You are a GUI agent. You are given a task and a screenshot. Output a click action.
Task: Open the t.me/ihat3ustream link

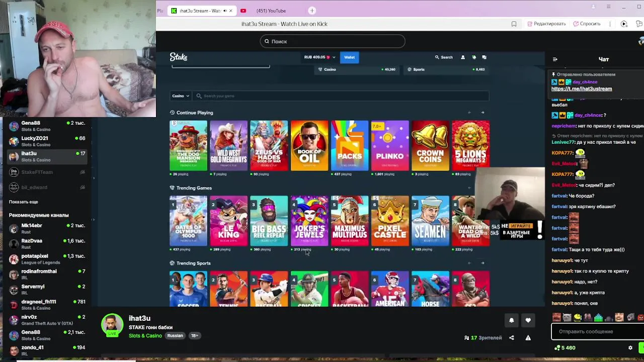pyautogui.click(x=582, y=88)
